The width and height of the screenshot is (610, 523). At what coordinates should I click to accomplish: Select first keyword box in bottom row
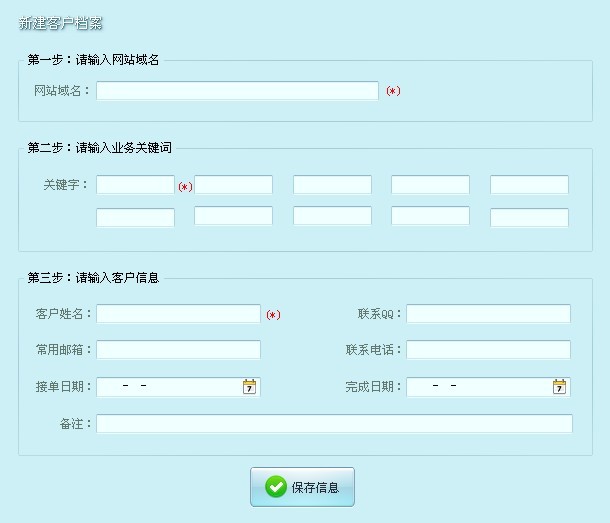click(x=135, y=217)
